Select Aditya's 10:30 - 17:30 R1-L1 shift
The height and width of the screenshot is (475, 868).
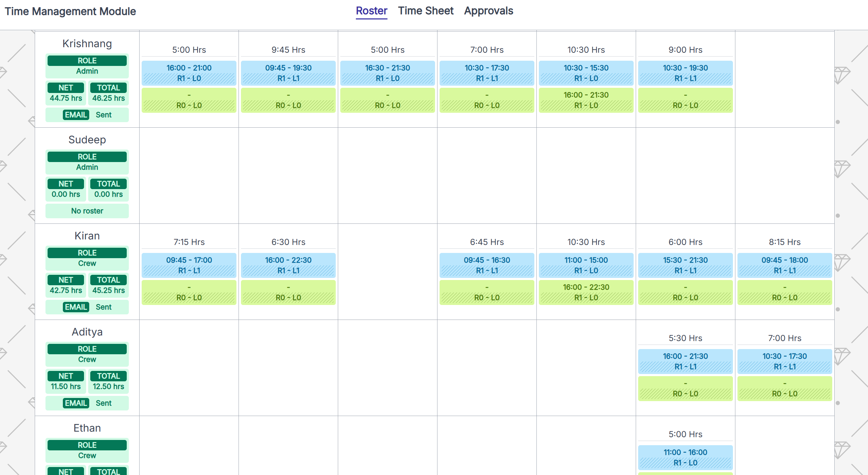click(785, 361)
